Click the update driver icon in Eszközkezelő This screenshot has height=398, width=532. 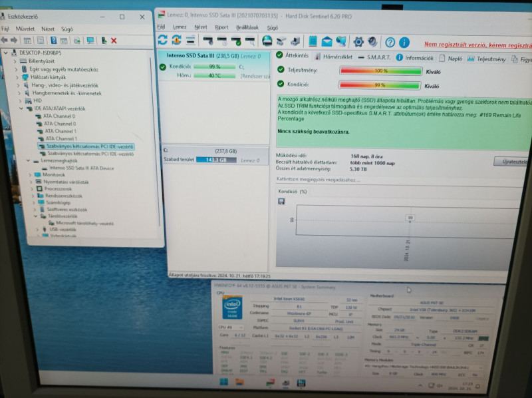77,41
